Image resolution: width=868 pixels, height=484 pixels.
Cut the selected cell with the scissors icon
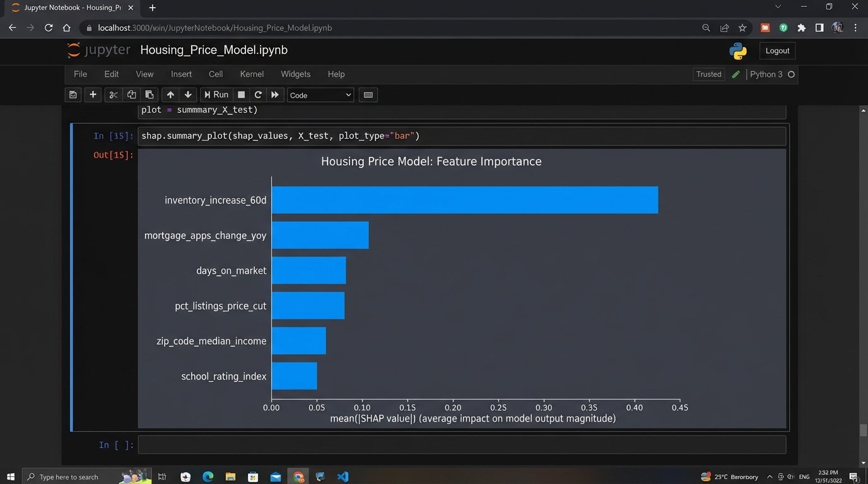click(114, 95)
